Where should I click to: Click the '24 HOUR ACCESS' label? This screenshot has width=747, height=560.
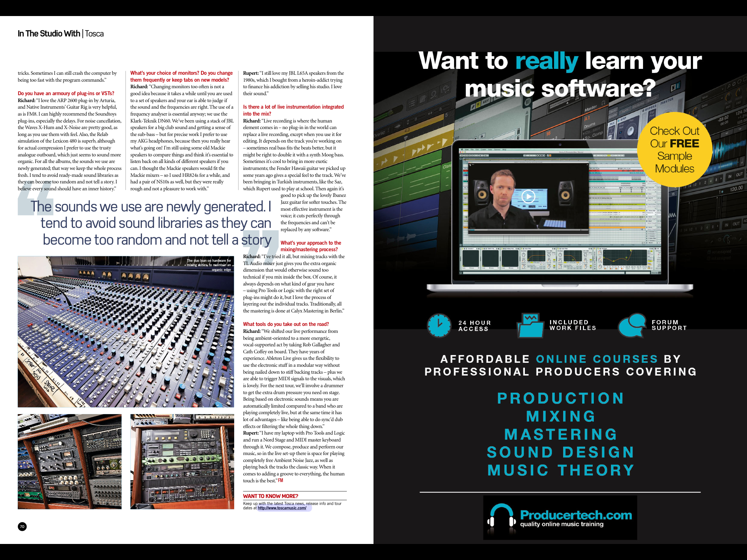(475, 326)
